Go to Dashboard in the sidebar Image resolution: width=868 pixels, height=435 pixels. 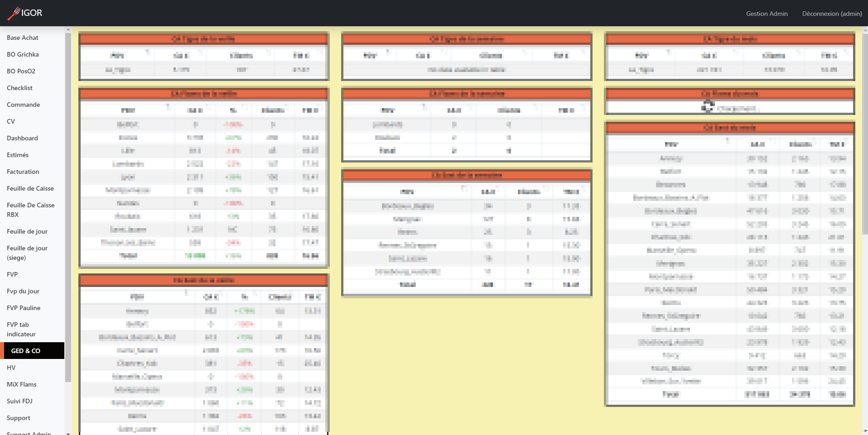(x=22, y=138)
